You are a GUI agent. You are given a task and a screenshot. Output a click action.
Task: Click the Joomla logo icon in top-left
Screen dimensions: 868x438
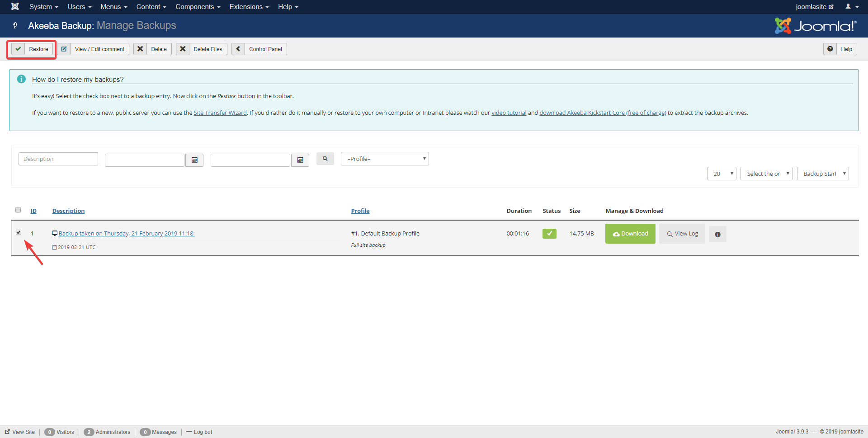[15, 7]
